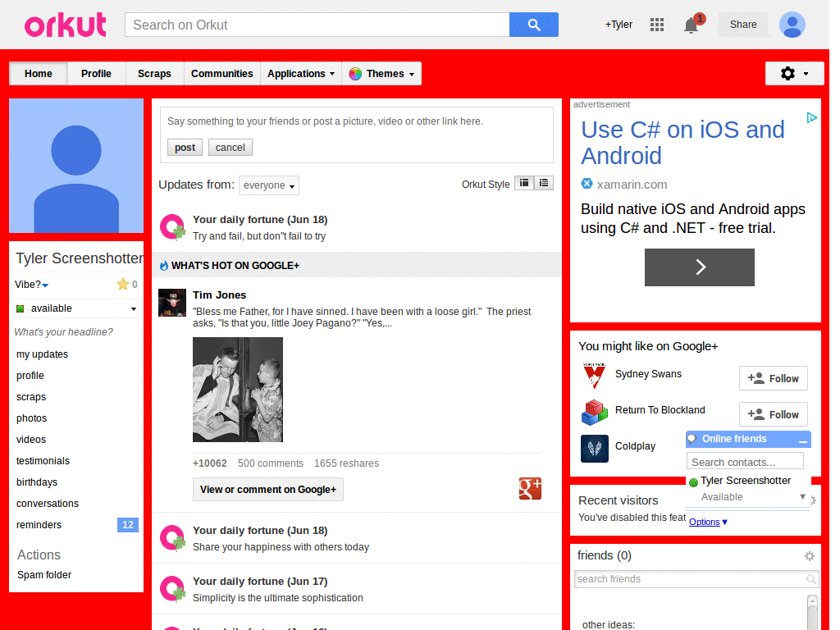Open the account avatar in the header
The width and height of the screenshot is (840, 630).
click(792, 25)
